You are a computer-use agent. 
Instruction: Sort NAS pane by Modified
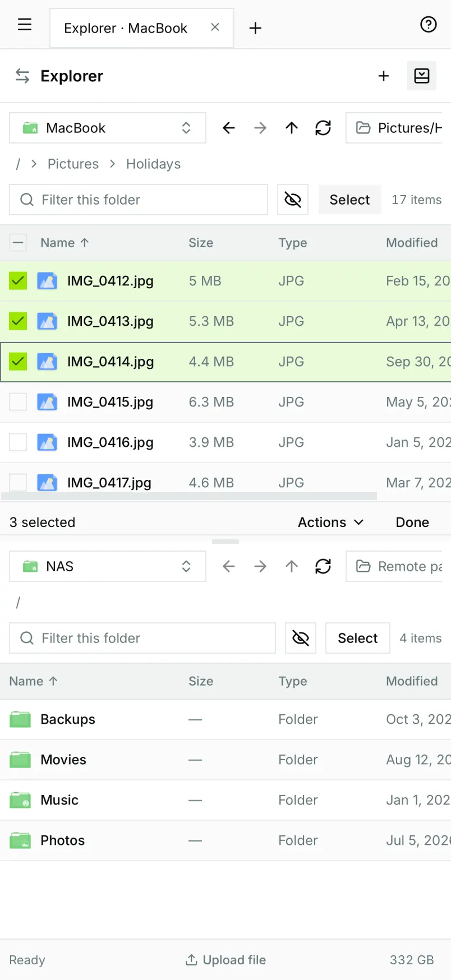(x=412, y=681)
